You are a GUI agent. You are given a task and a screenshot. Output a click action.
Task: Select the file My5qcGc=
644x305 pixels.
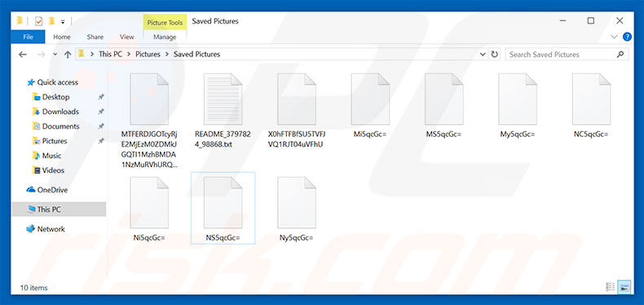coord(518,106)
